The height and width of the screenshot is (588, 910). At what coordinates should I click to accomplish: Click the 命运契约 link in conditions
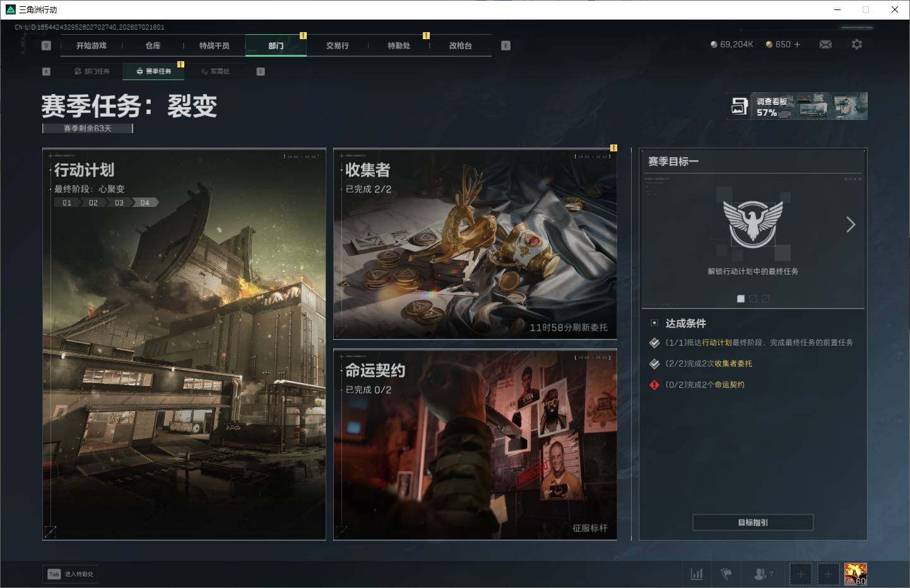pos(730,385)
